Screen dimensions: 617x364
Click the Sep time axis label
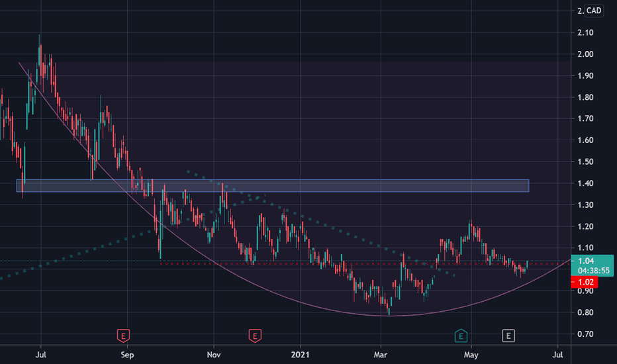click(127, 355)
